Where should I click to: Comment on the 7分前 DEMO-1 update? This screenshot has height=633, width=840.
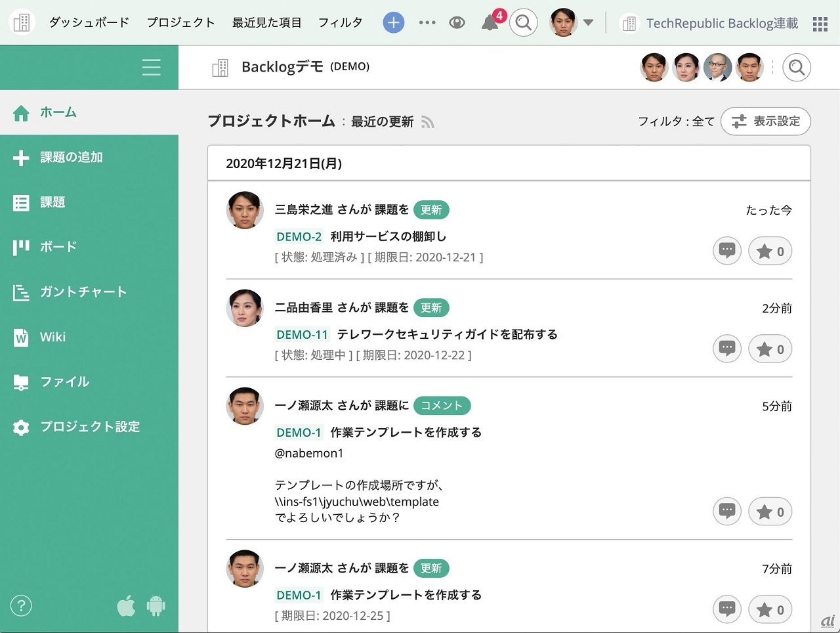(x=727, y=609)
